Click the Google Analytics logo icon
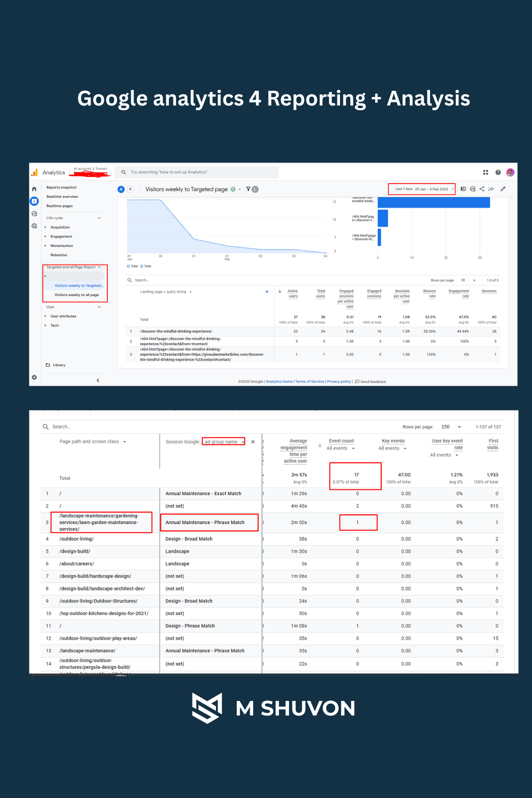 [34, 172]
